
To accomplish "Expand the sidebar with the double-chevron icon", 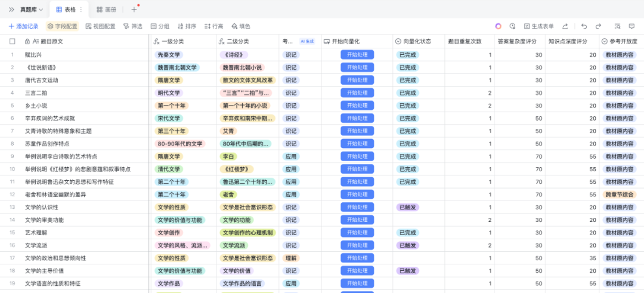I will [x=11, y=10].
